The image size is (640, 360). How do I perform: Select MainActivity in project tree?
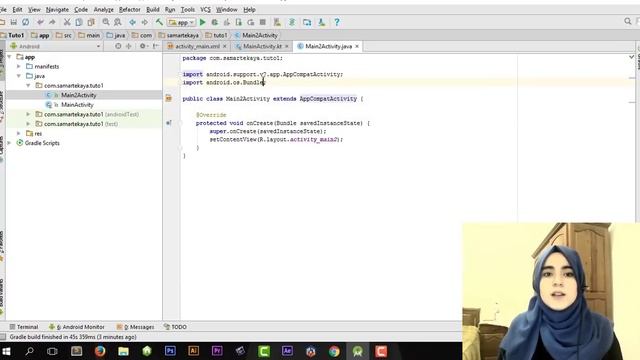point(77,105)
